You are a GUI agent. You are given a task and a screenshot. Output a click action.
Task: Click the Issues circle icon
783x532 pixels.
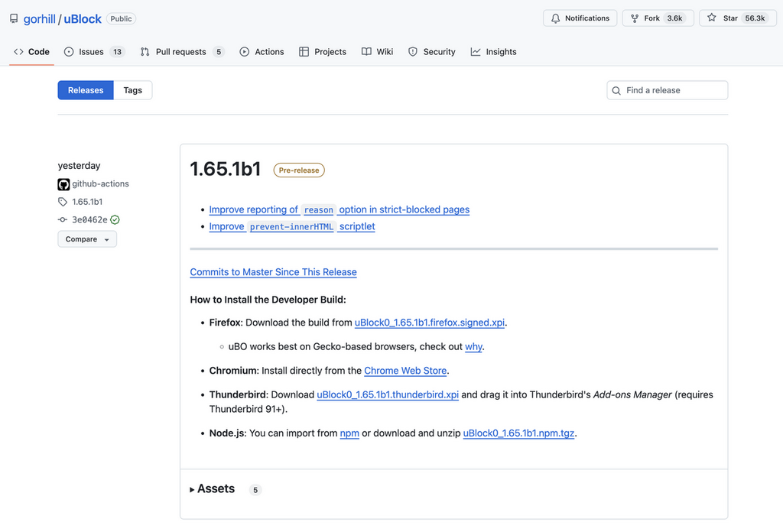point(69,52)
